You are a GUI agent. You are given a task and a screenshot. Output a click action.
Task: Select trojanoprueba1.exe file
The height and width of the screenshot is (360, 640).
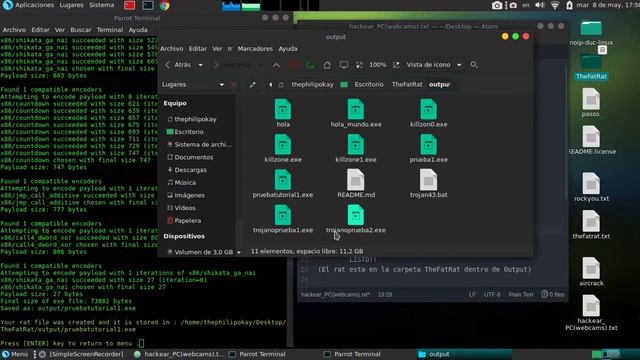click(x=283, y=219)
